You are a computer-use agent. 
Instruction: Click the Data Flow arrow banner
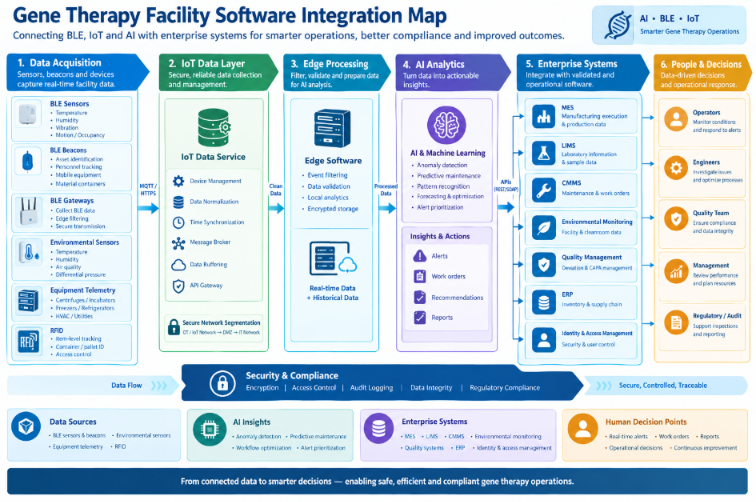pyautogui.click(x=93, y=386)
